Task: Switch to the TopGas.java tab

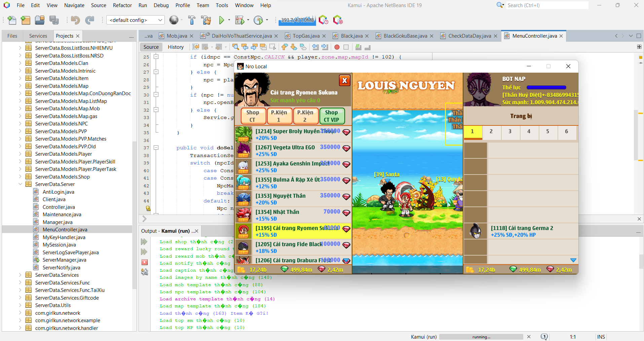Action: (306, 36)
